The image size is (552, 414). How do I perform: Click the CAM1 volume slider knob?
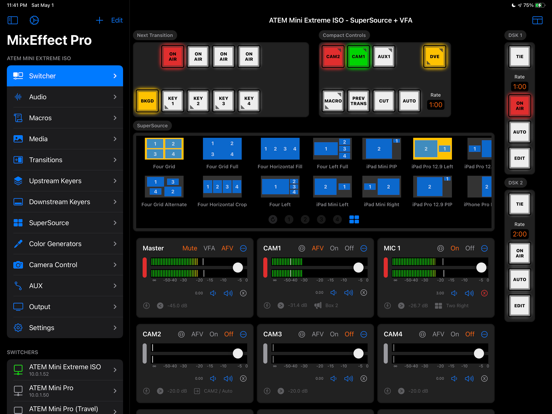[x=358, y=268]
